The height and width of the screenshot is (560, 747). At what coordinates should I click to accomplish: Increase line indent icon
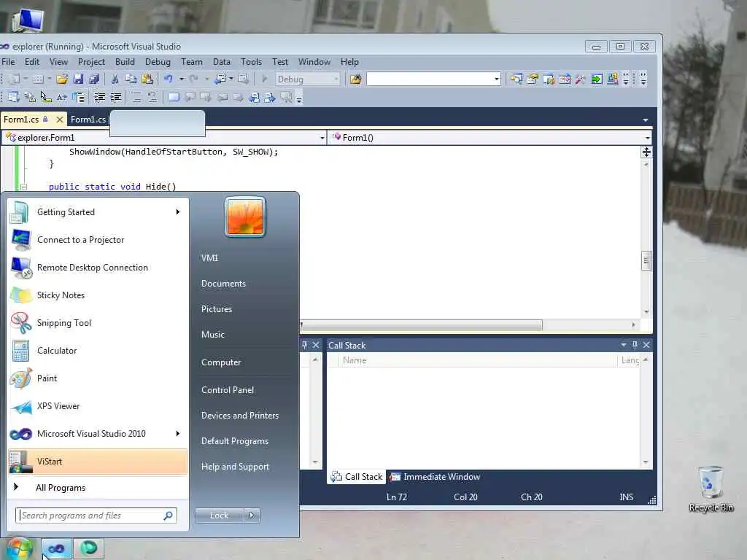coord(116,98)
